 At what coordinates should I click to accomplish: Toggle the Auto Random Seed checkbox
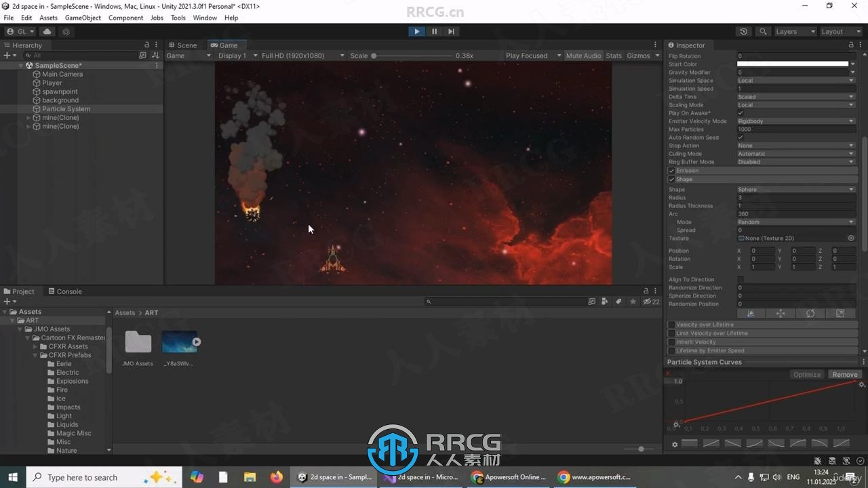coord(741,138)
